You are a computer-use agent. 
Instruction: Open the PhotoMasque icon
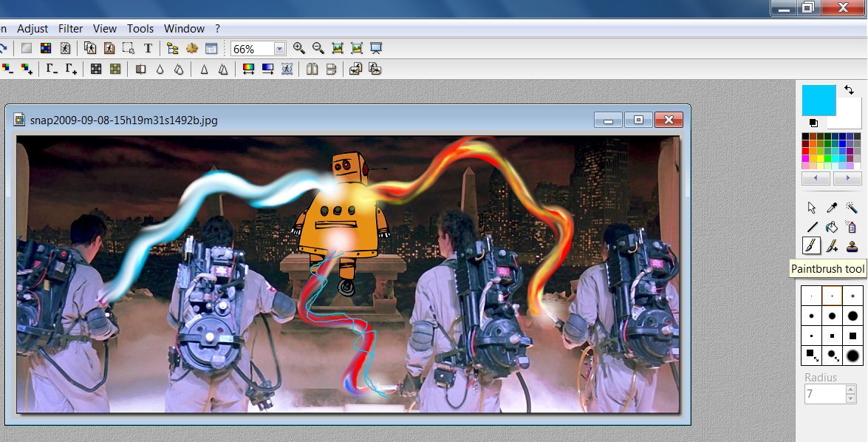(x=287, y=69)
